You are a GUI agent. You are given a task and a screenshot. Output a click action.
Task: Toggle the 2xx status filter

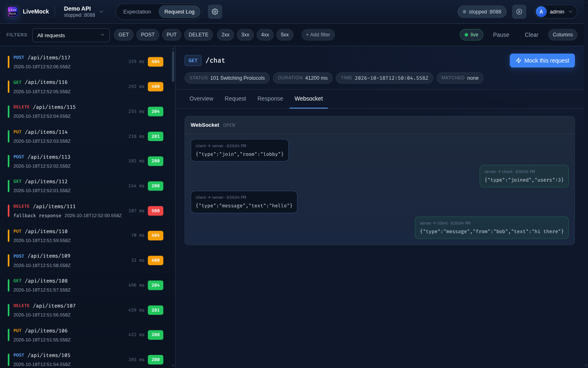coord(225,35)
